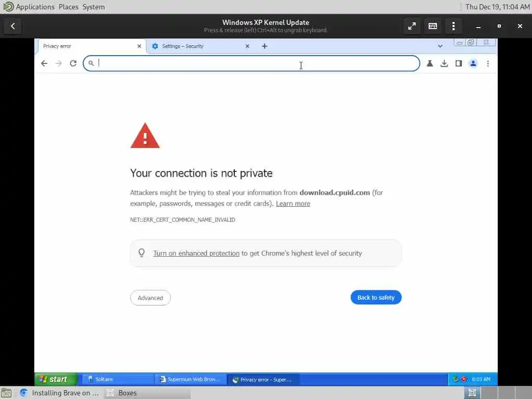This screenshot has height=399, width=532.
Task: Focus the browser address bar
Action: pyautogui.click(x=251, y=63)
